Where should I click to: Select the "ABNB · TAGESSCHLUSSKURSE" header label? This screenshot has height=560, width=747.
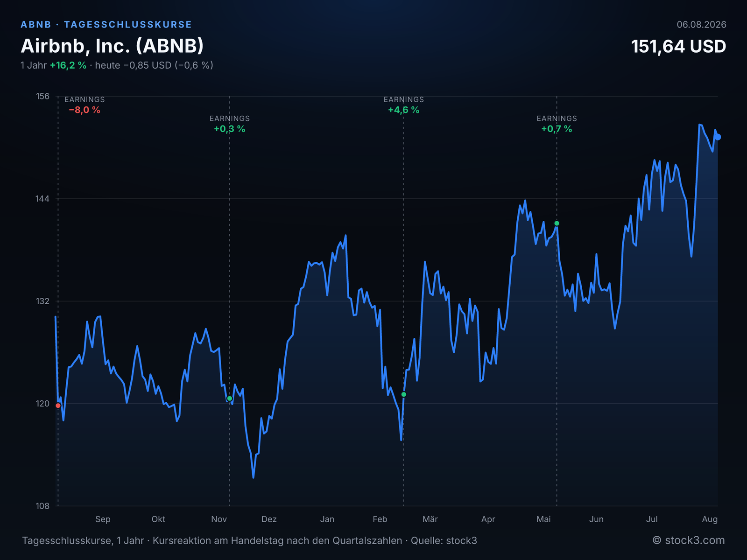pos(106,25)
